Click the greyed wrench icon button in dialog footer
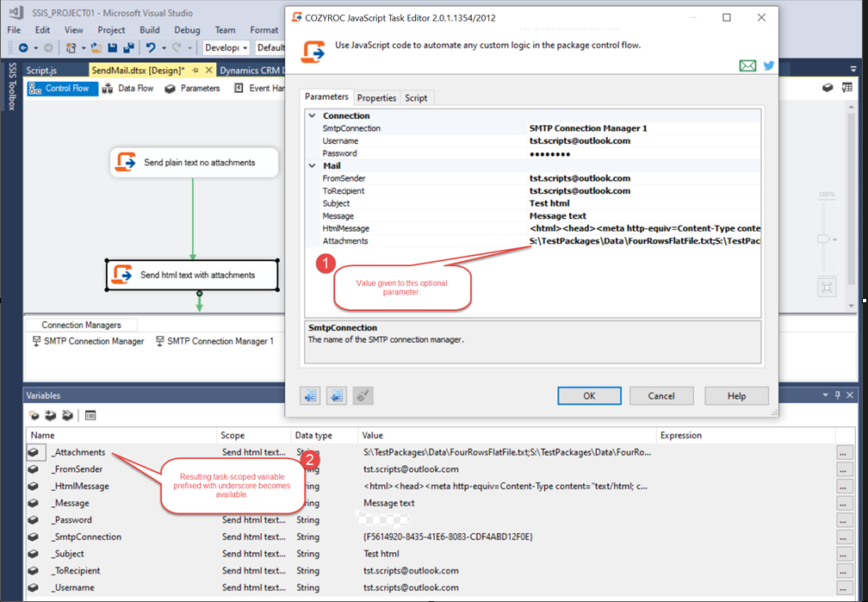 click(x=363, y=395)
